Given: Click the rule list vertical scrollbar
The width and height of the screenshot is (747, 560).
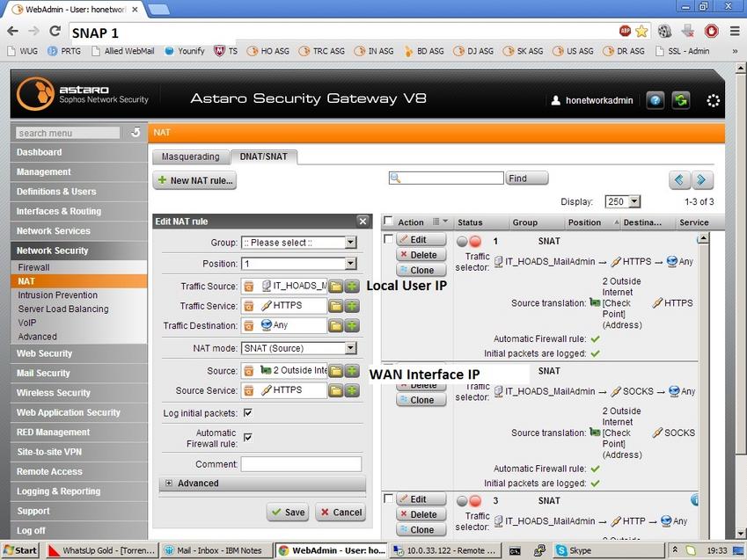Looking at the screenshot, I should click(x=703, y=386).
